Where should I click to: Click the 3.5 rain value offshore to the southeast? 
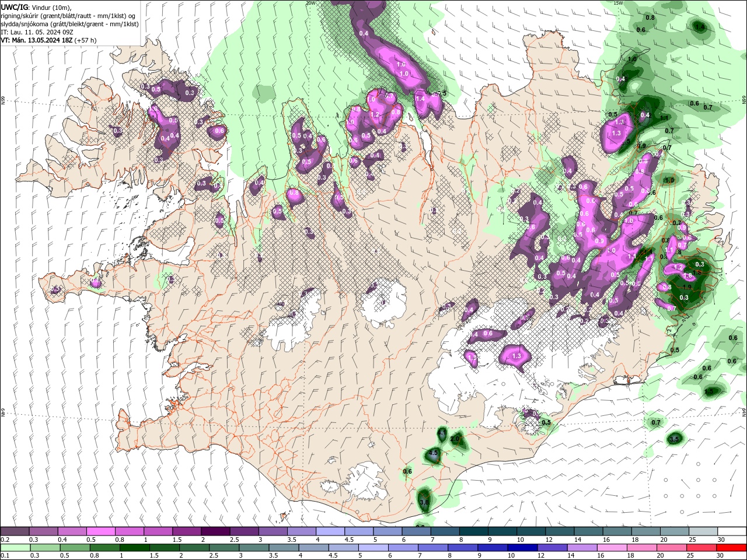point(675,439)
